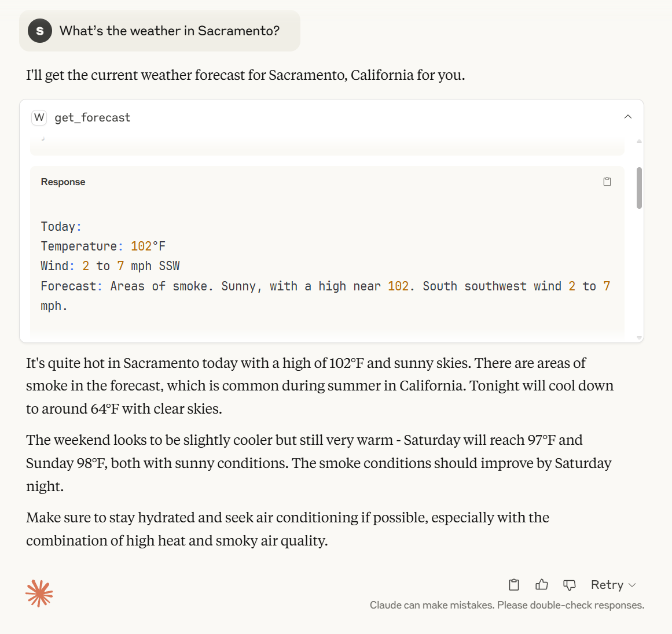Copy the assistant reply using bottom clipboard icon
Screen dimensions: 672x634
(x=514, y=585)
